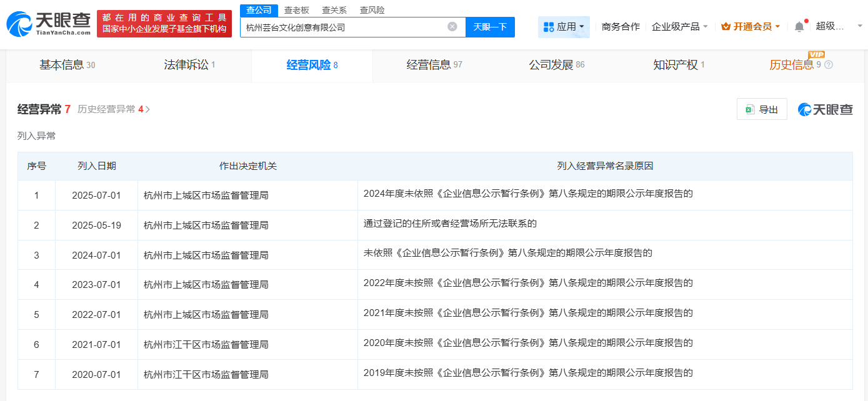Click the 天眼一下 search button
Viewport: 868px width, 401px height.
tap(490, 26)
